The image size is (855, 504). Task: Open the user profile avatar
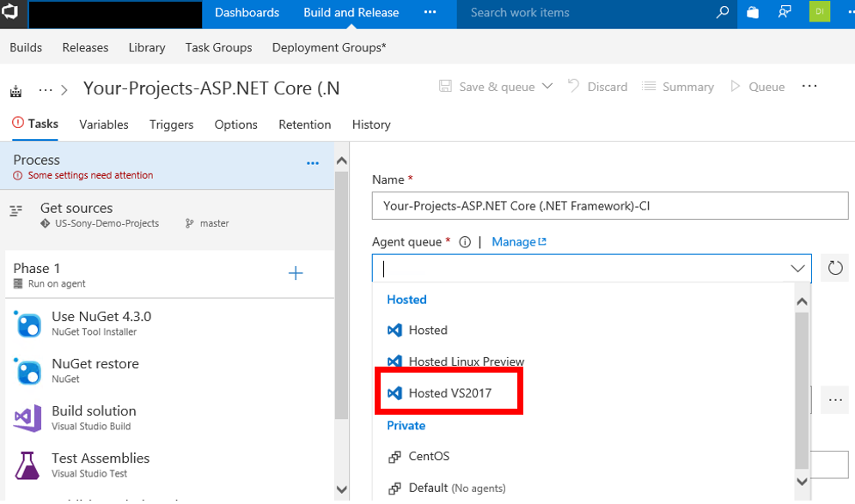click(820, 11)
